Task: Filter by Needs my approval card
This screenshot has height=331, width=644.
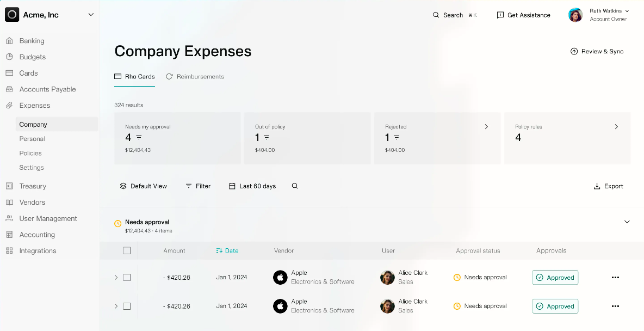Action: coord(177,139)
